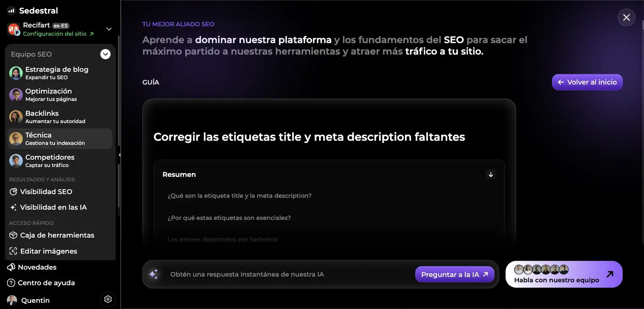Click the Sedestral logo icon

tap(11, 11)
